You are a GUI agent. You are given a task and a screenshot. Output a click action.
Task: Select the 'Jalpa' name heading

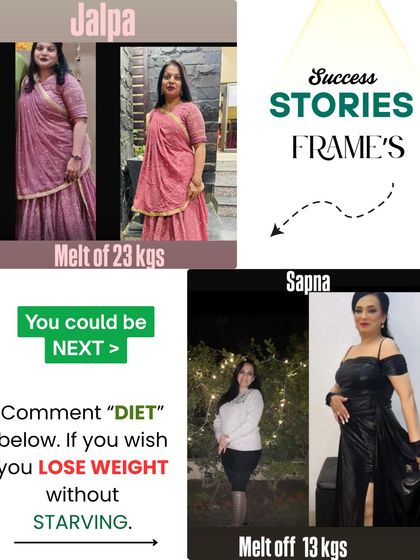click(x=103, y=22)
